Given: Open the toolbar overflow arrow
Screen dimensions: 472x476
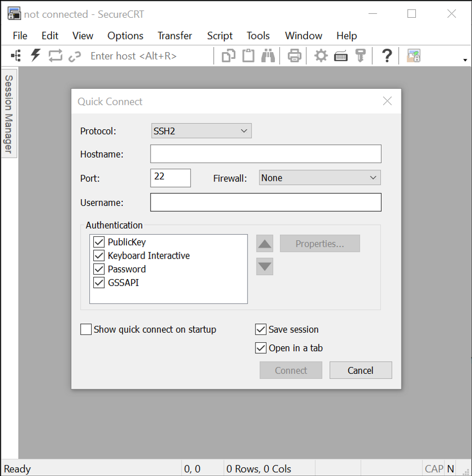Looking at the screenshot, I should [x=465, y=60].
